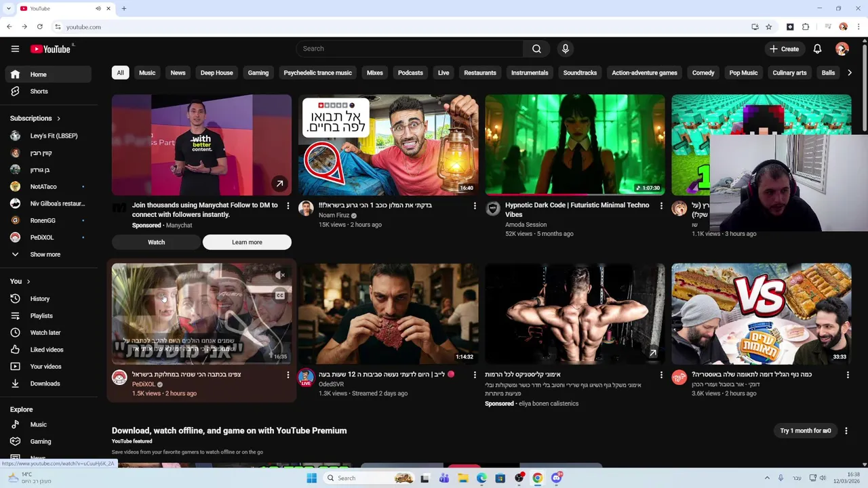The image size is (868, 488).
Task: Open Your videos in sidebar
Action: tap(47, 367)
